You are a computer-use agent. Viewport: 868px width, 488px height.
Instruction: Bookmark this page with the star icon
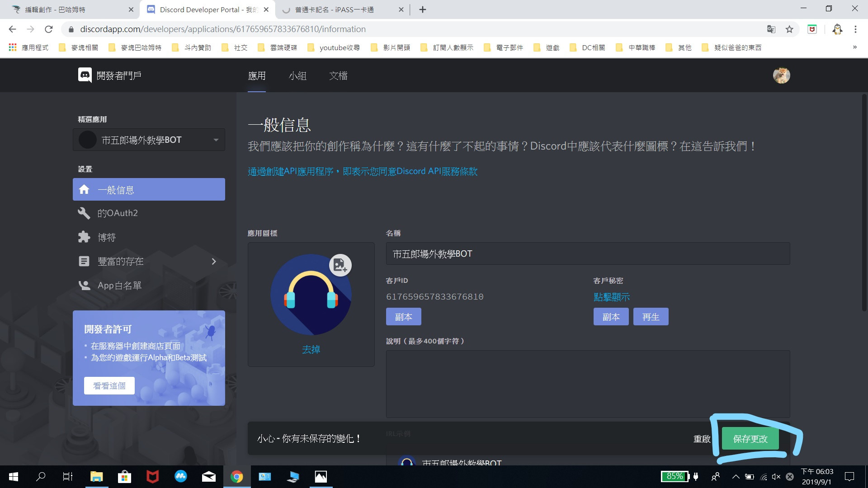pyautogui.click(x=789, y=29)
